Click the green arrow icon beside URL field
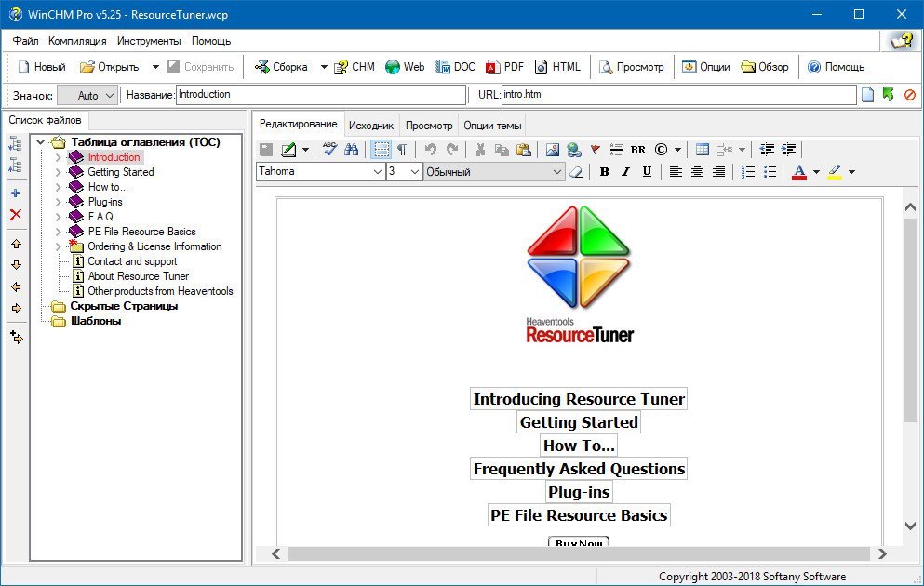 coord(889,94)
